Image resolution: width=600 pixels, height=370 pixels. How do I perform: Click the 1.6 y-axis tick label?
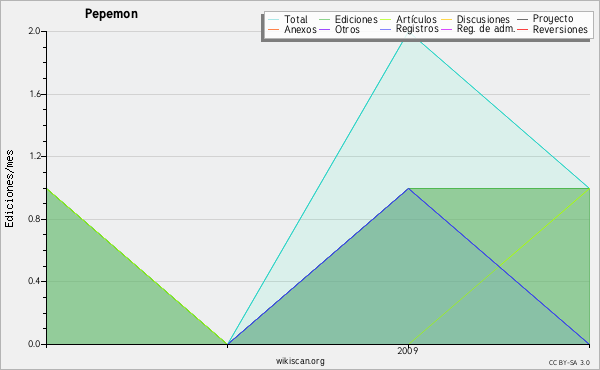(34, 94)
